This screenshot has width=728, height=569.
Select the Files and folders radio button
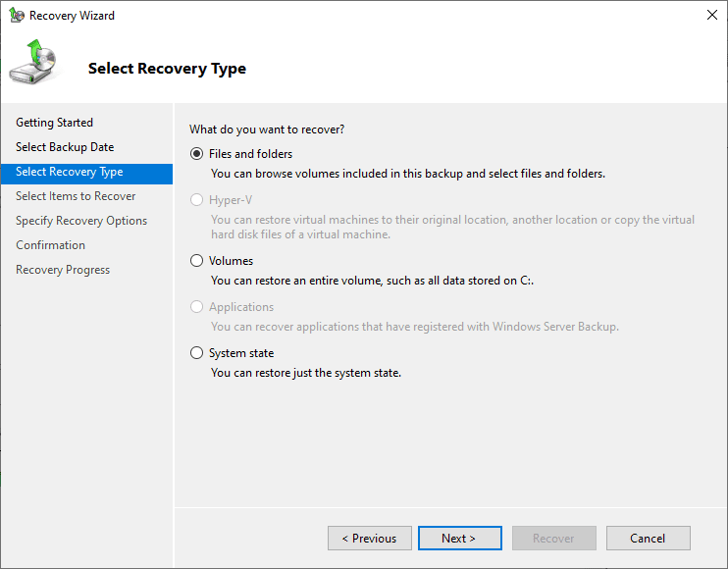pyautogui.click(x=197, y=154)
